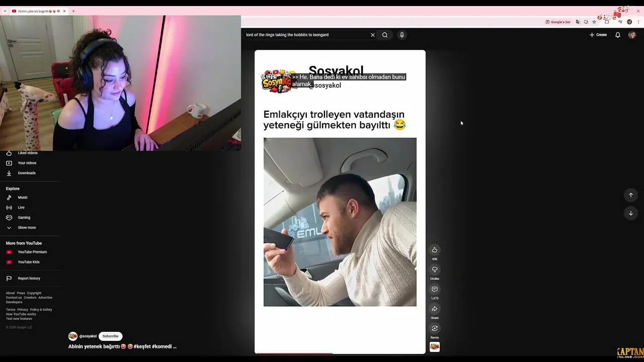
Task: Click the Developers footer link
Action: click(x=14, y=302)
